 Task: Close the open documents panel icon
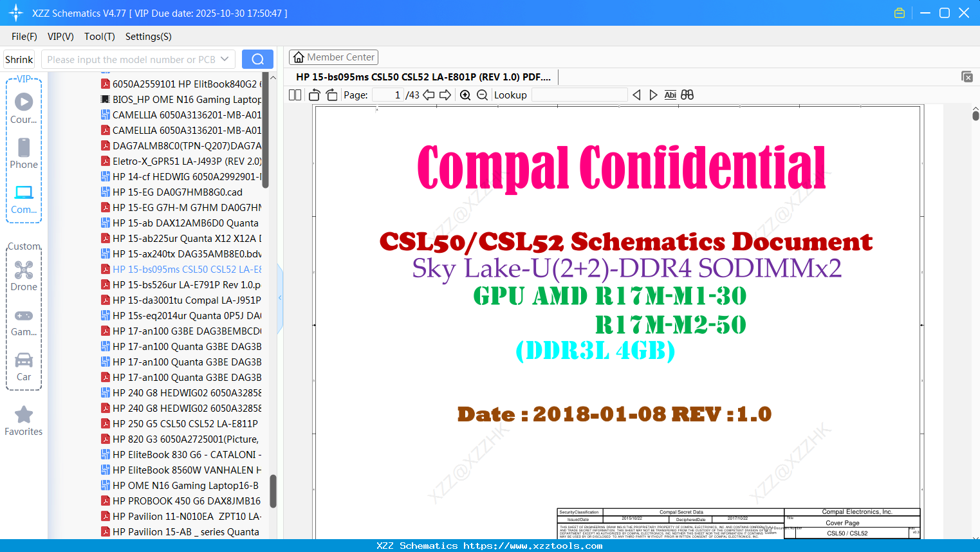click(x=966, y=77)
